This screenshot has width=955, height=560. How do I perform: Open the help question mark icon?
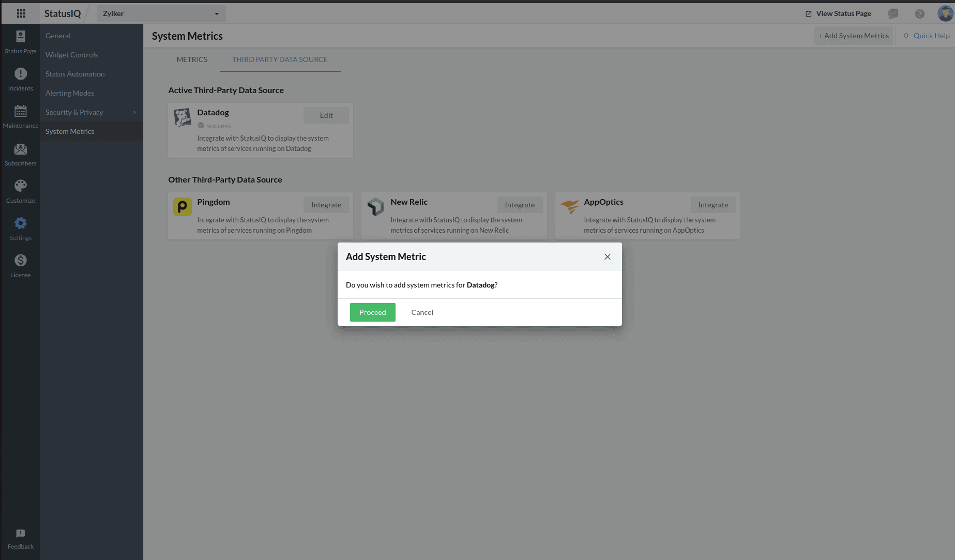919,14
